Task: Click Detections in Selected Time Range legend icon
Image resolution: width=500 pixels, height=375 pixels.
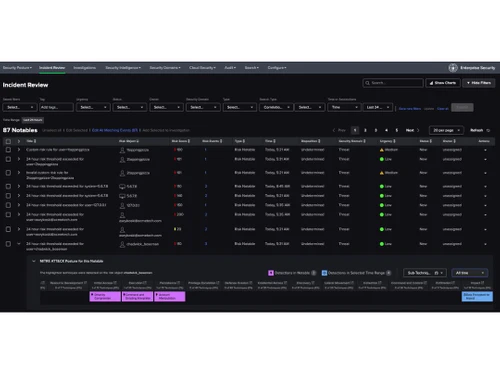Action: pyautogui.click(x=324, y=273)
